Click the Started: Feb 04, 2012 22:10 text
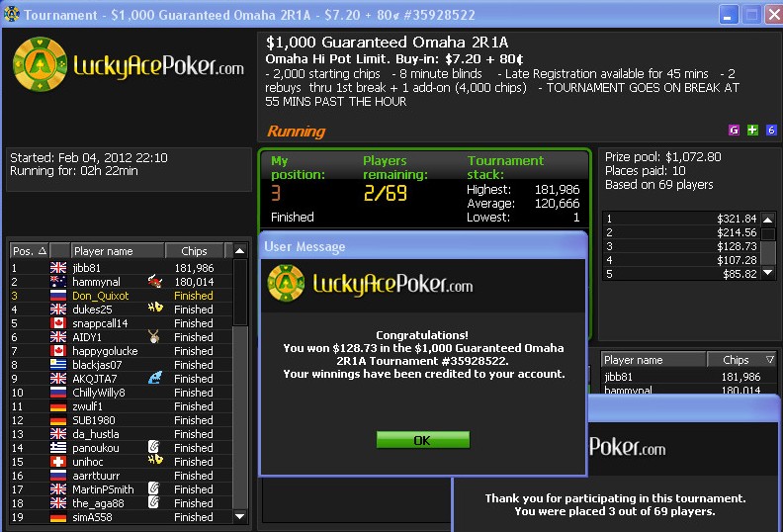The width and height of the screenshot is (783, 532). tap(89, 158)
